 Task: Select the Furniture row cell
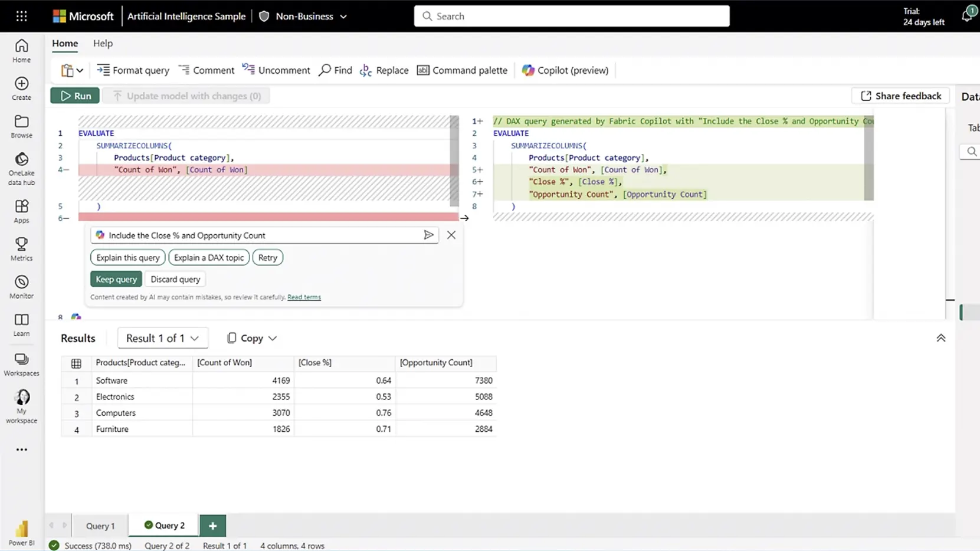click(x=142, y=429)
